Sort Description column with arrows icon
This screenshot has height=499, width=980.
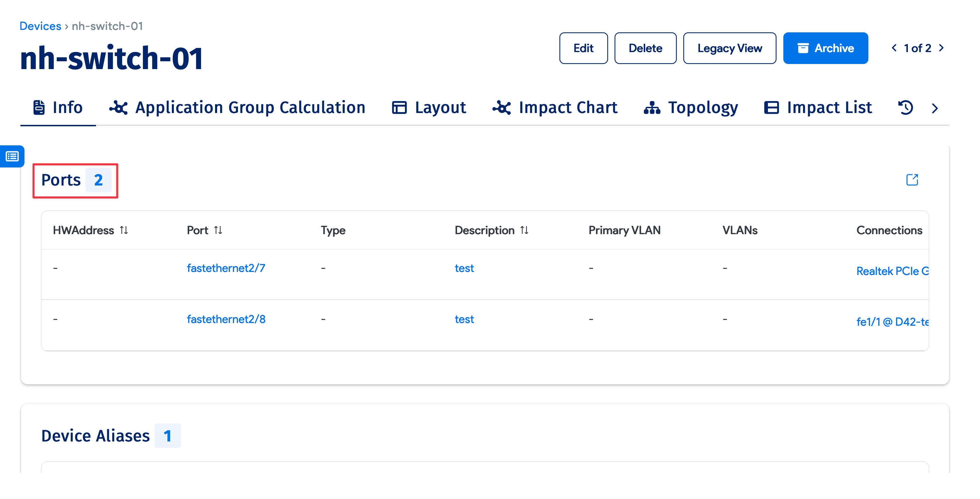(x=524, y=230)
